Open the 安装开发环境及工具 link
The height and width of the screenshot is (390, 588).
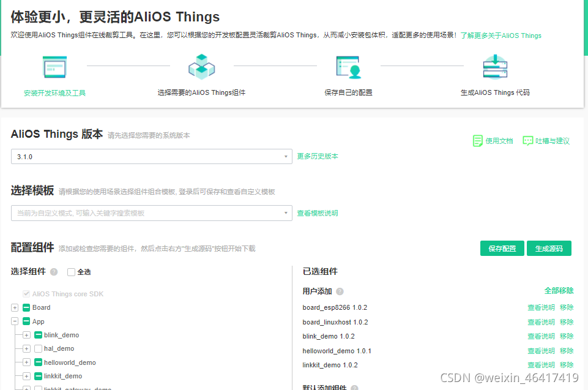54,92
